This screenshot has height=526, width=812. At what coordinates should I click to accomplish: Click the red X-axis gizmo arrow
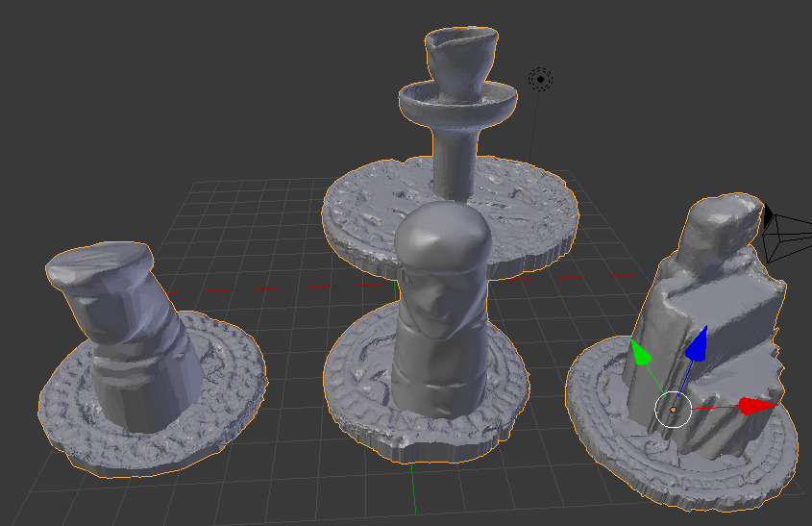click(757, 406)
